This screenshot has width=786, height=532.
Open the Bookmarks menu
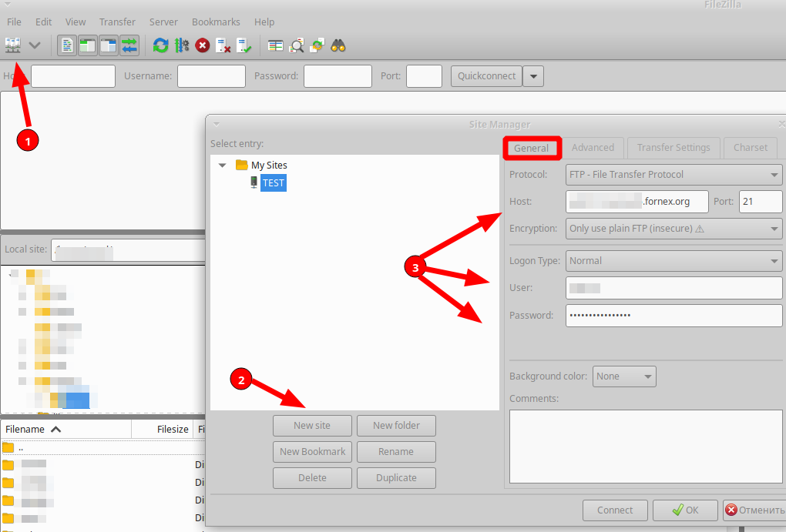[x=216, y=22]
